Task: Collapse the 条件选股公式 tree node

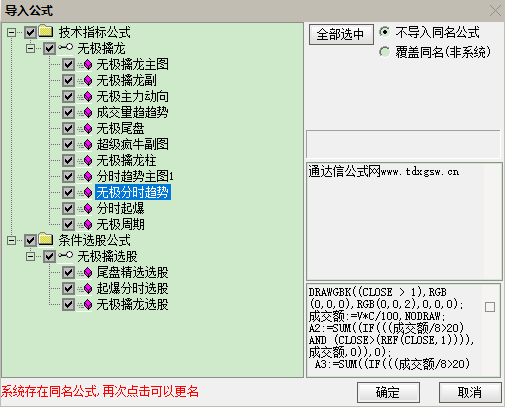Action: (11, 240)
